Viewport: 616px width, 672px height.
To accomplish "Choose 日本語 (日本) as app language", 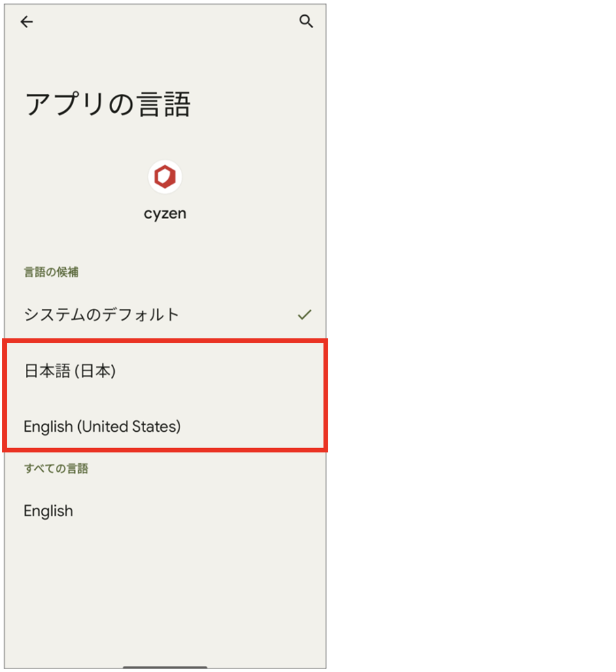I will click(165, 371).
